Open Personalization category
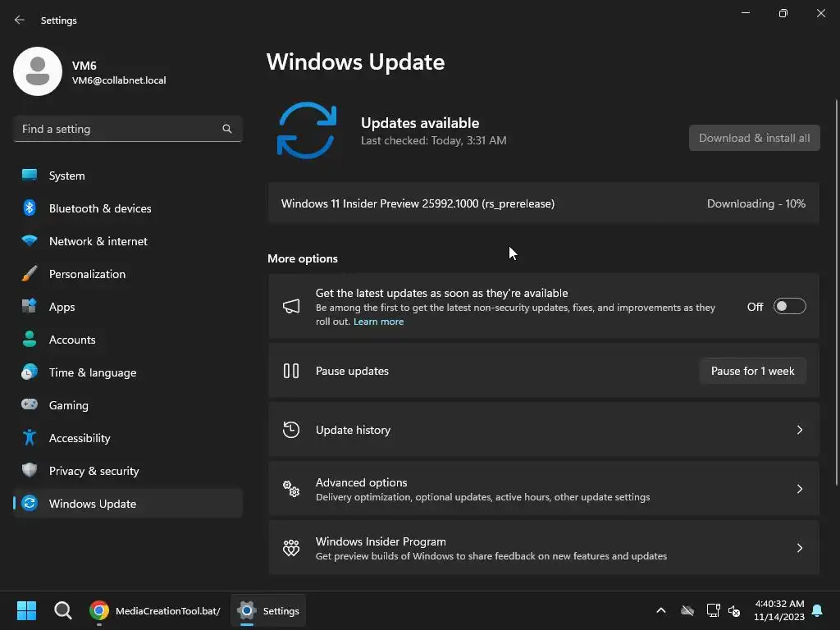 [128, 273]
